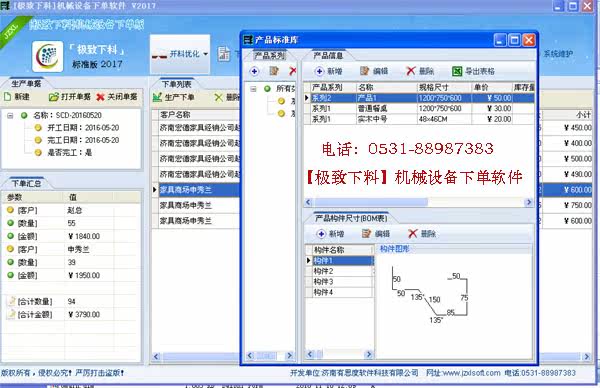
Task: Click document icon next to 开料优化
Action: (224, 54)
